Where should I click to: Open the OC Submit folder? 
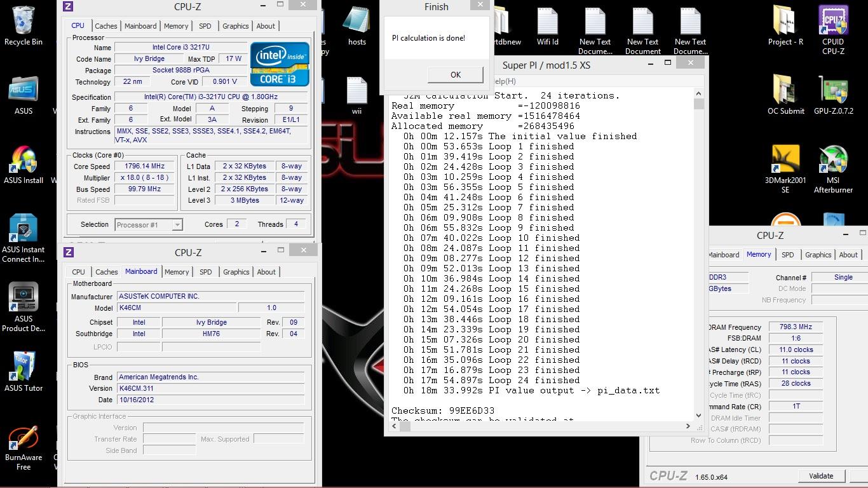(785, 95)
